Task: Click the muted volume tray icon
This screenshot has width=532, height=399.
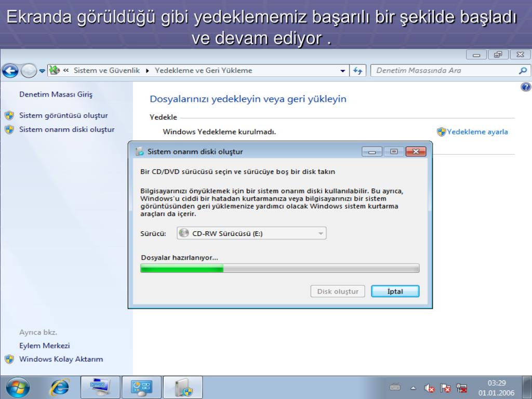Action: pos(429,388)
